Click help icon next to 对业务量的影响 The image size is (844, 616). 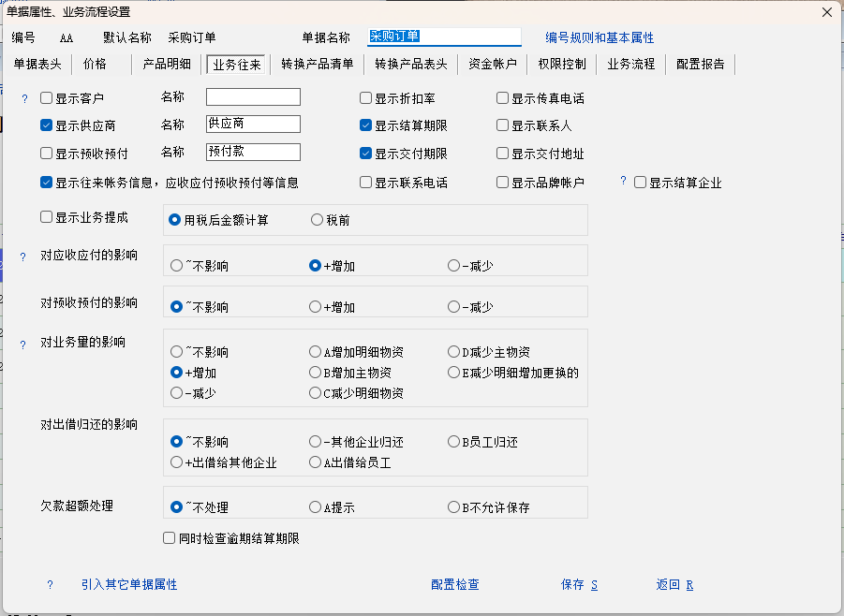click(24, 345)
